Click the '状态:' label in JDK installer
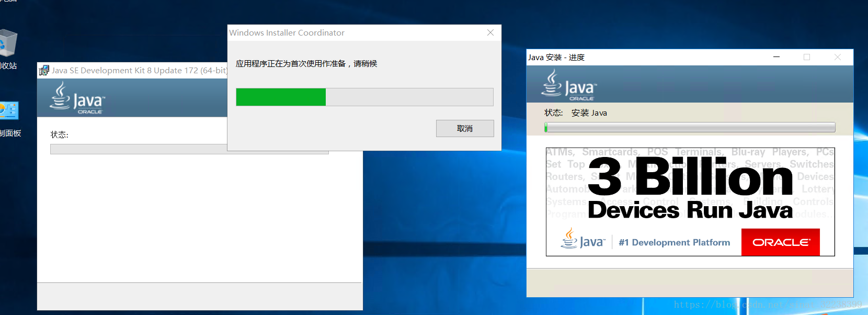 [x=59, y=134]
